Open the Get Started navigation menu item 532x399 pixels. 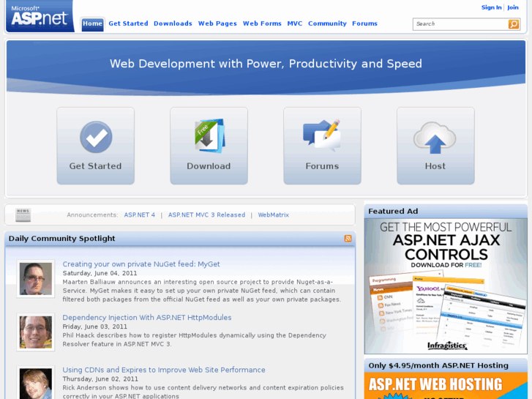(x=128, y=23)
